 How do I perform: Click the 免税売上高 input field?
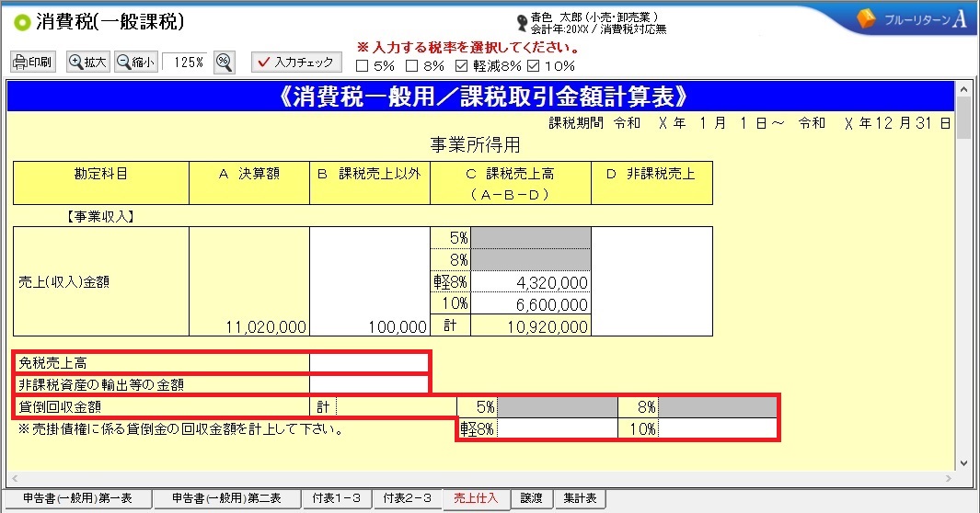tap(369, 362)
